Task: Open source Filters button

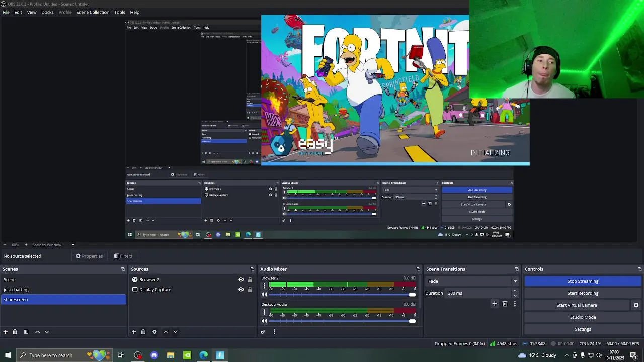Action: pos(123,256)
